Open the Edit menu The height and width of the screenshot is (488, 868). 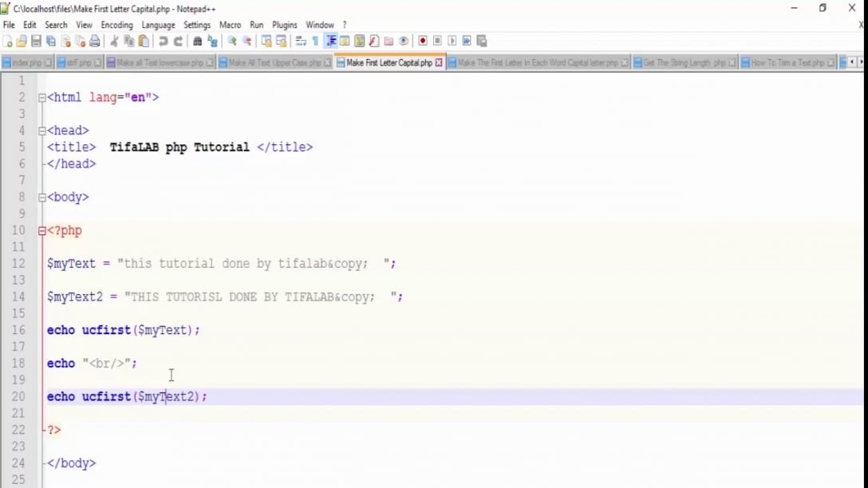coord(30,25)
